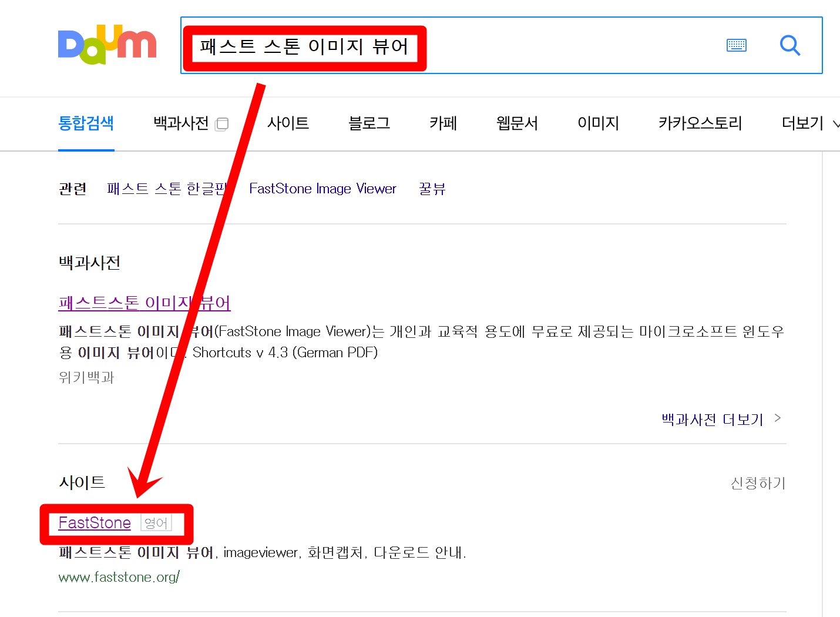
Task: Click related search 꿀뷰
Action: pyautogui.click(x=432, y=189)
